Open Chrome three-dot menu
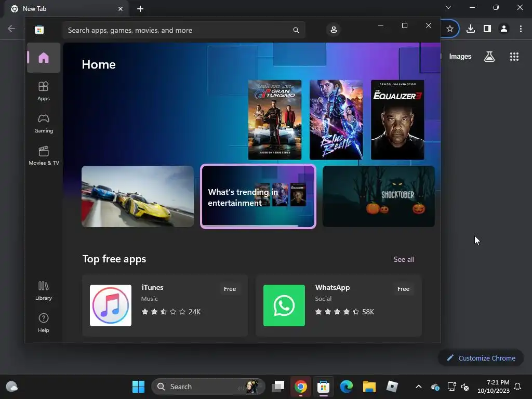The width and height of the screenshot is (532, 399). pyautogui.click(x=521, y=29)
